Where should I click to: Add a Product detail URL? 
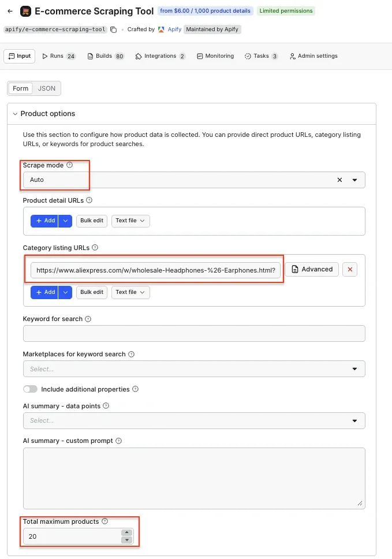point(44,221)
